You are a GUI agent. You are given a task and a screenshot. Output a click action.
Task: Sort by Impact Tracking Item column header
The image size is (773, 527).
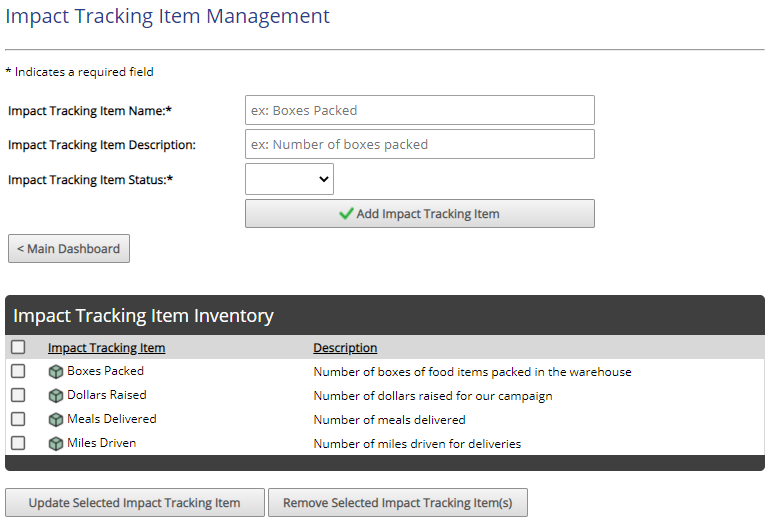[106, 348]
